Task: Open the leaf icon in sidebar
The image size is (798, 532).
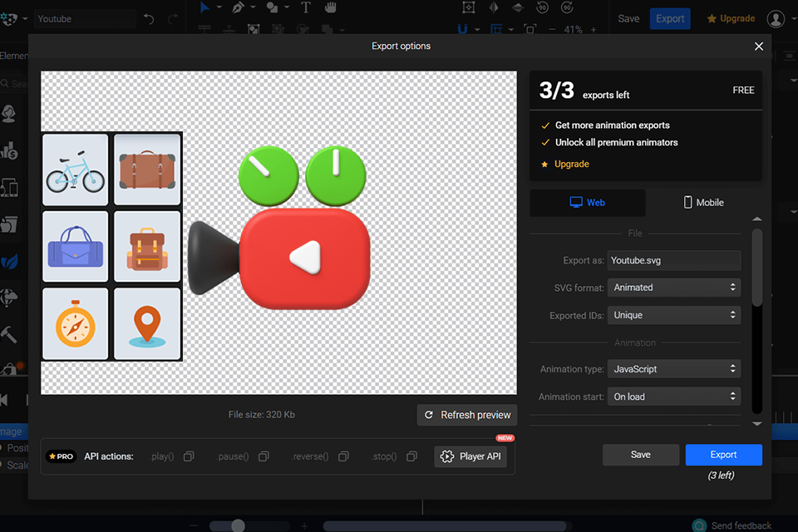Action: point(9,262)
